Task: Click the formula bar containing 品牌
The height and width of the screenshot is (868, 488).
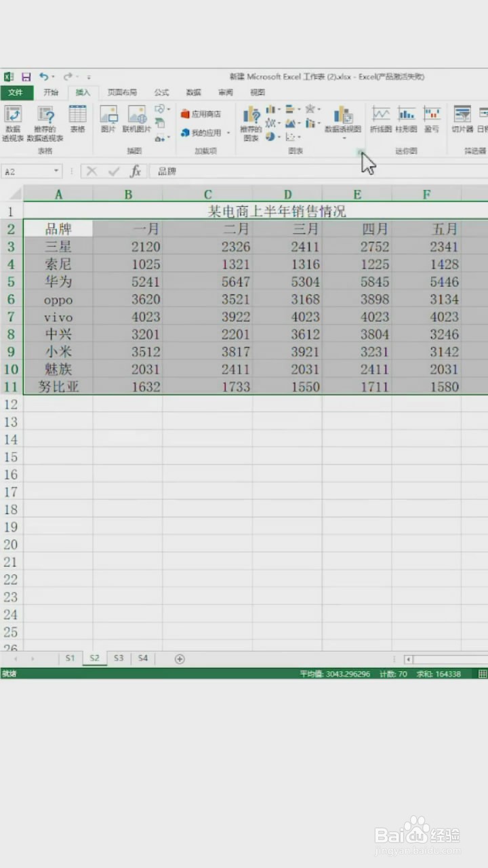Action: 319,172
